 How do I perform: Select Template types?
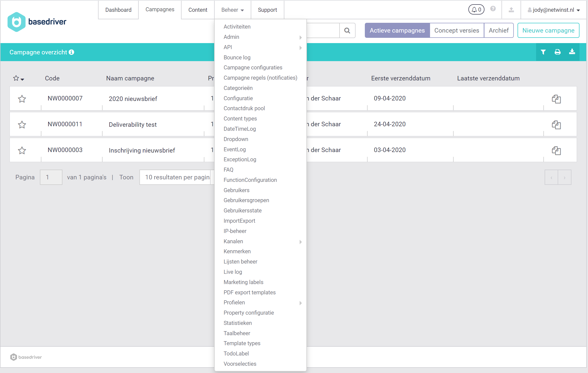coord(242,343)
